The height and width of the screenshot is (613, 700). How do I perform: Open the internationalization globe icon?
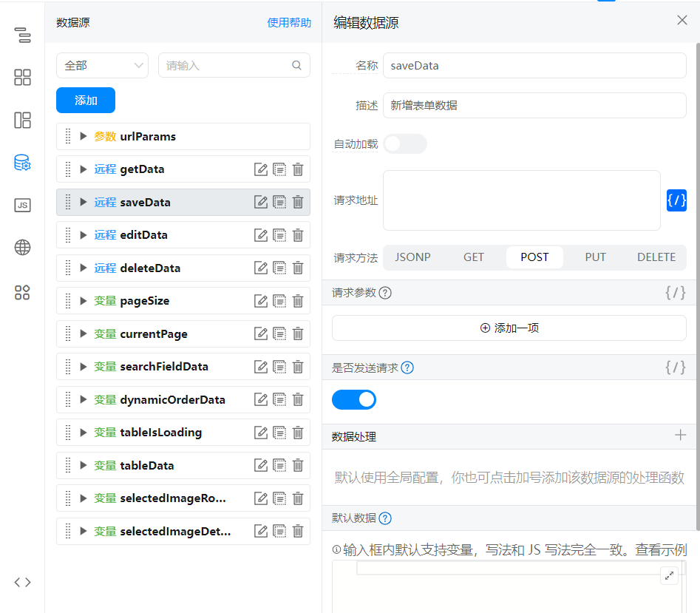click(x=22, y=248)
